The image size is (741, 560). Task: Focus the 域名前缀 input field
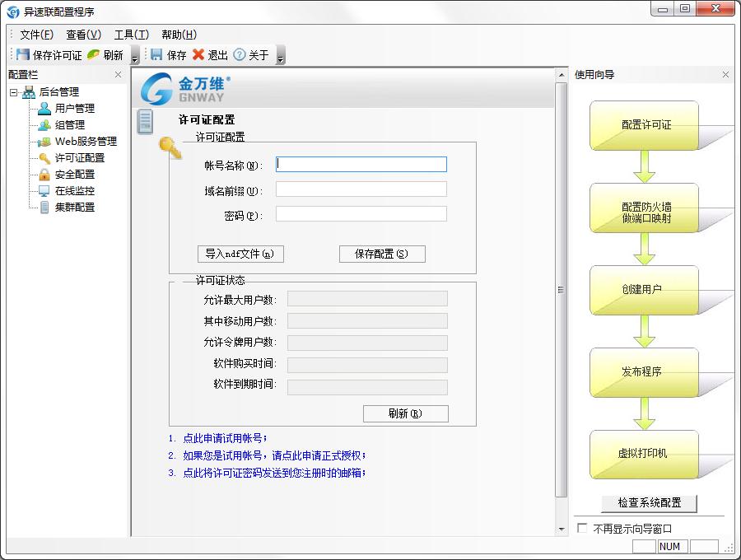point(361,189)
